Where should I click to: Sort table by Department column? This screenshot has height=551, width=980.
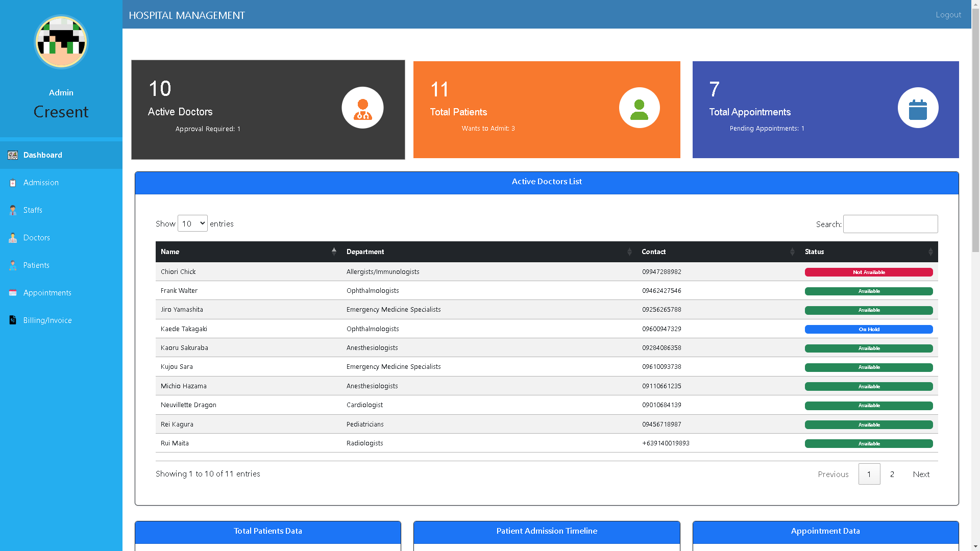click(489, 252)
